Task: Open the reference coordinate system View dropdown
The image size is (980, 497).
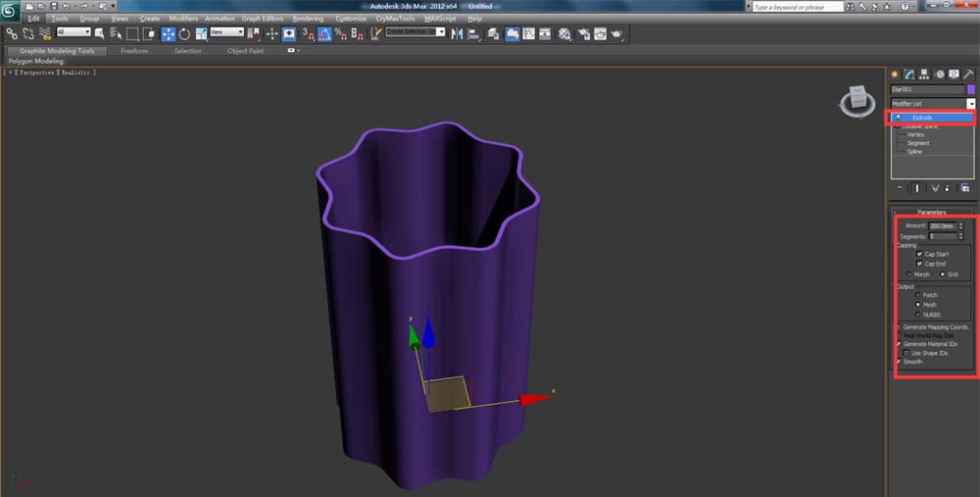Action: pyautogui.click(x=227, y=32)
